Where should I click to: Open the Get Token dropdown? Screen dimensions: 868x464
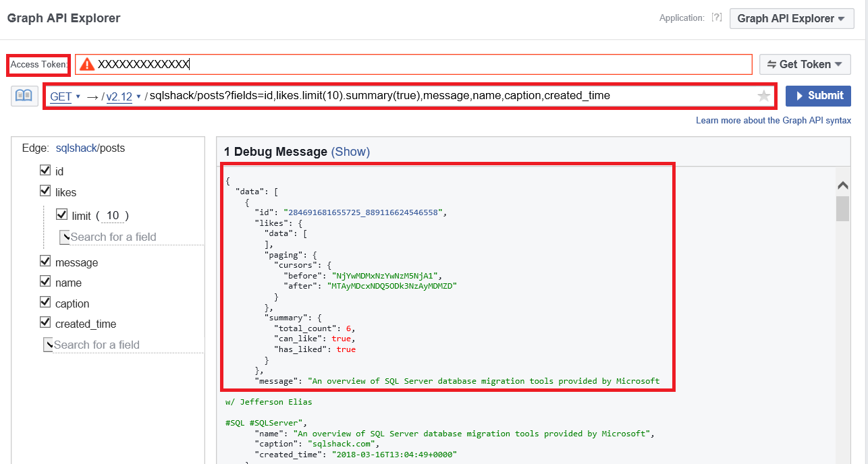(x=805, y=64)
